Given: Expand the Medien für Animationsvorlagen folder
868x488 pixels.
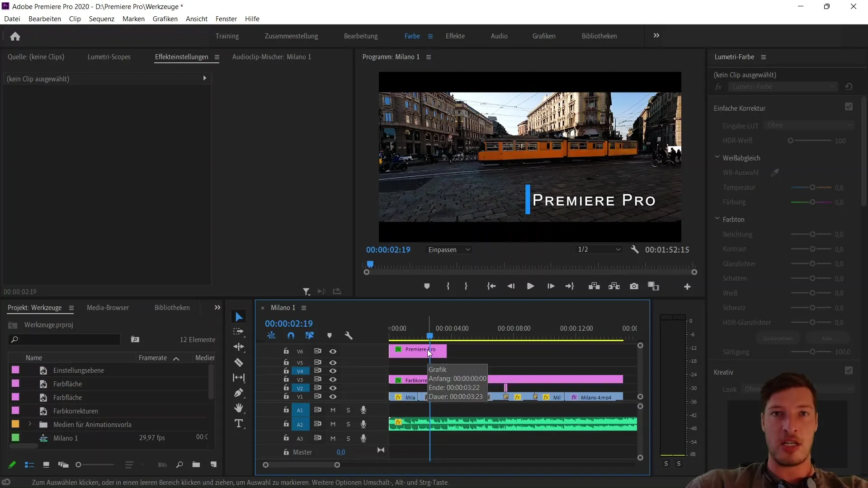Looking at the screenshot, I should [30, 424].
